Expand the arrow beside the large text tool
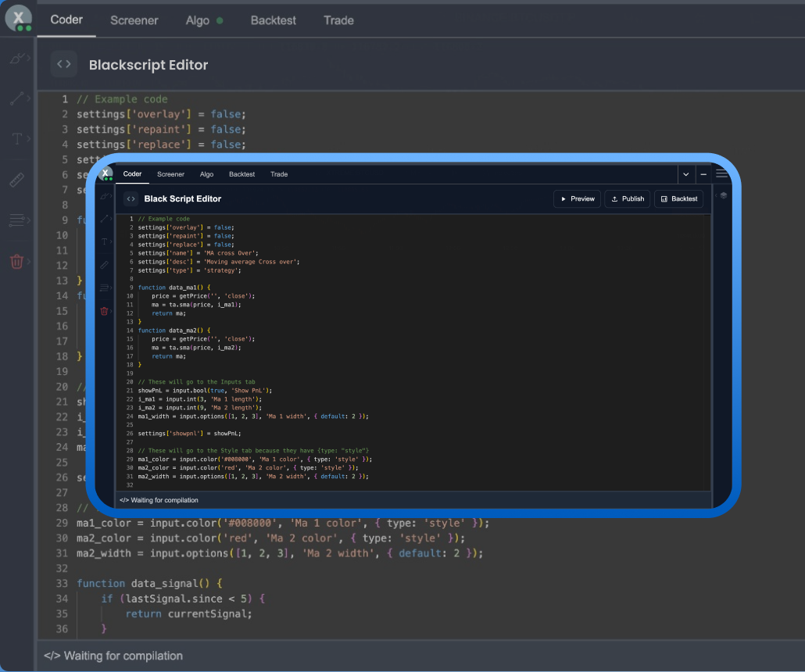805x672 pixels. coord(29,138)
